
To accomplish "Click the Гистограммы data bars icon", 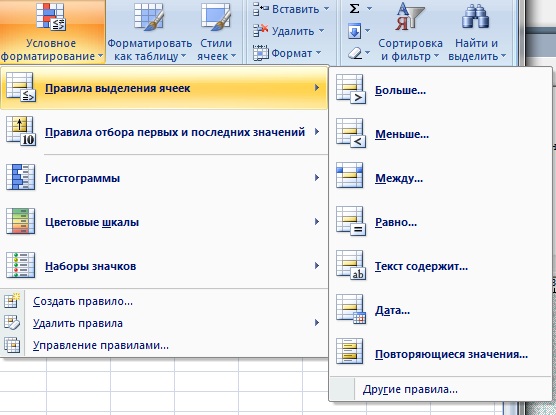I will [21, 177].
